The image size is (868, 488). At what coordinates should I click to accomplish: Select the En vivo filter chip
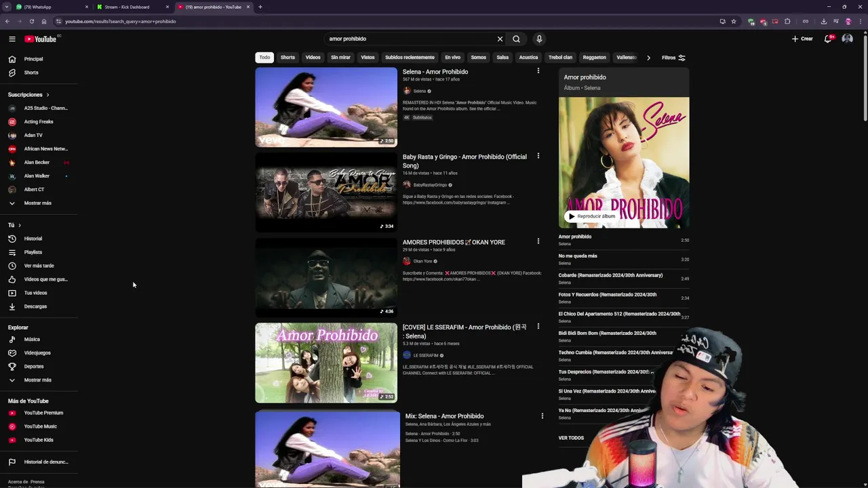tap(452, 58)
